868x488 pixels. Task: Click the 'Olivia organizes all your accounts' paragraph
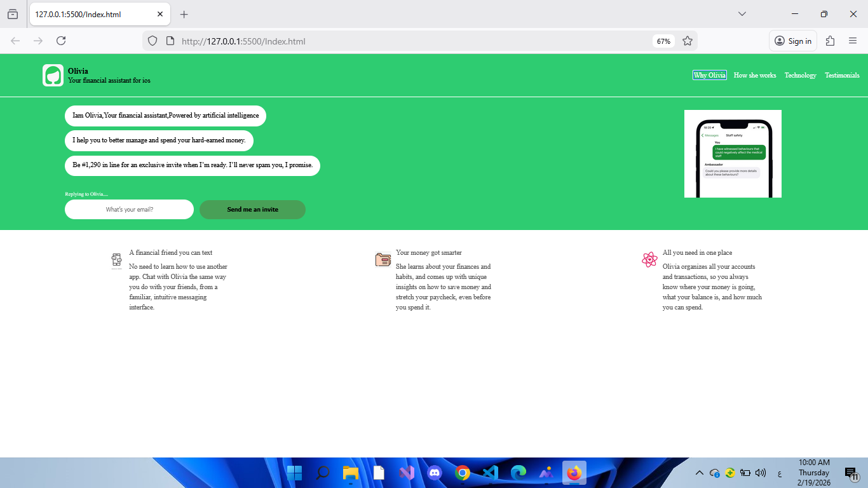click(712, 287)
